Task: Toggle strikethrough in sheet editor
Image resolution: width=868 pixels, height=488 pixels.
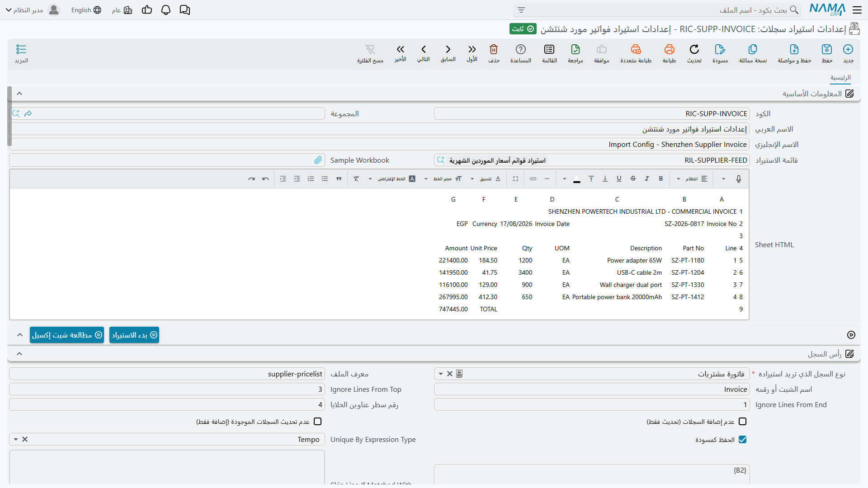Action: click(x=633, y=179)
